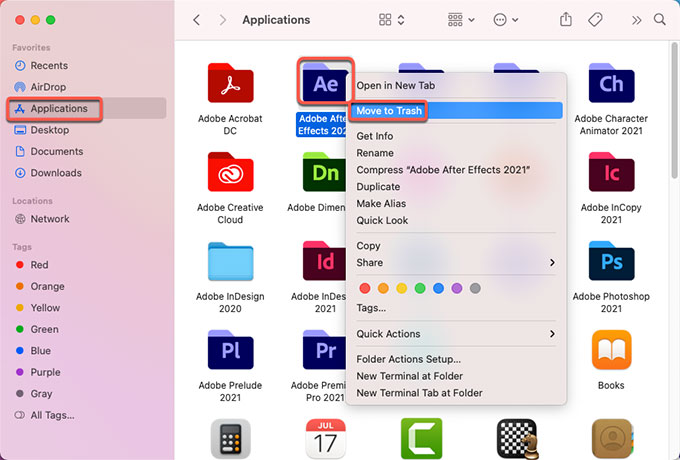Choose Move to Trash
680x460 pixels.
(456, 111)
